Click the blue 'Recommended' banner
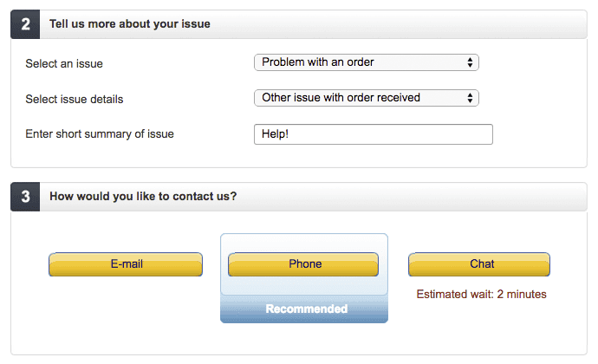Viewport: 598px width, 364px height. coord(304,309)
